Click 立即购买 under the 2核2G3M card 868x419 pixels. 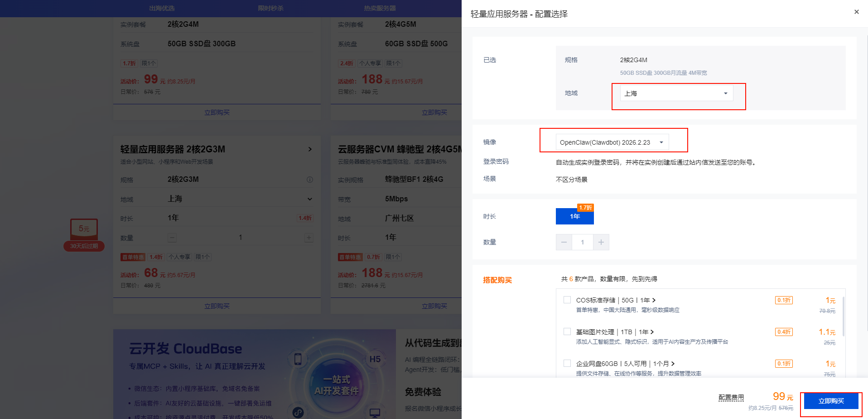tap(217, 306)
